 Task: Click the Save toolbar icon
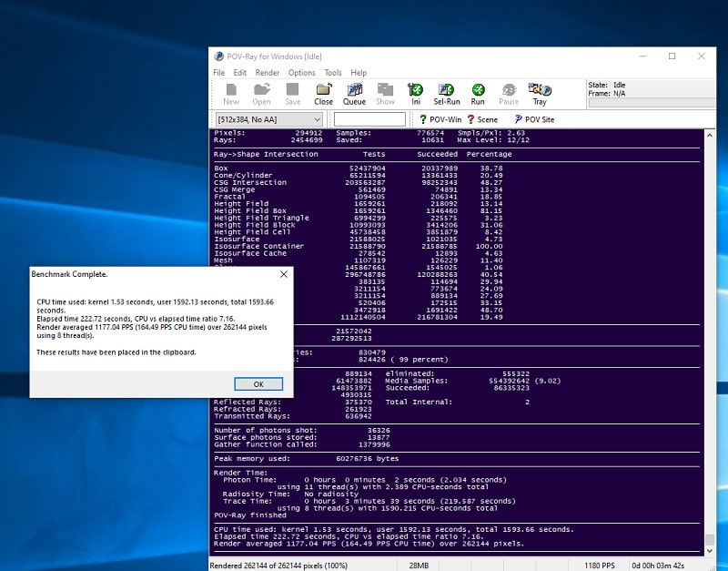point(292,95)
